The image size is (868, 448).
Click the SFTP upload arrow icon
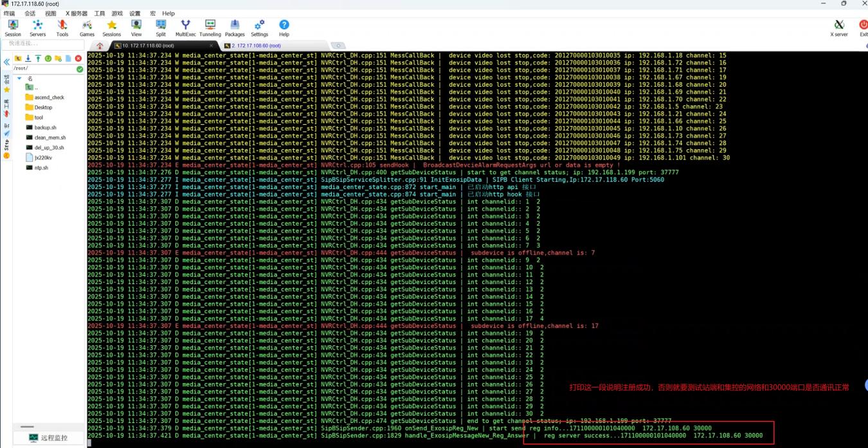38,58
